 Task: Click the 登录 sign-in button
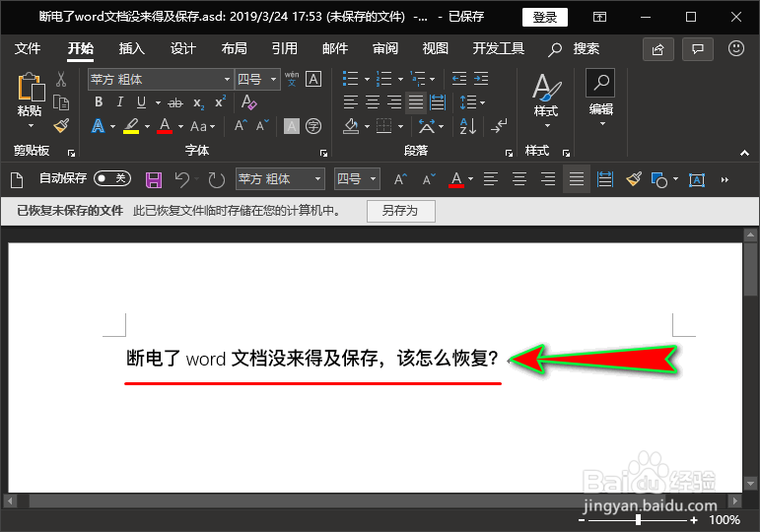(x=545, y=18)
